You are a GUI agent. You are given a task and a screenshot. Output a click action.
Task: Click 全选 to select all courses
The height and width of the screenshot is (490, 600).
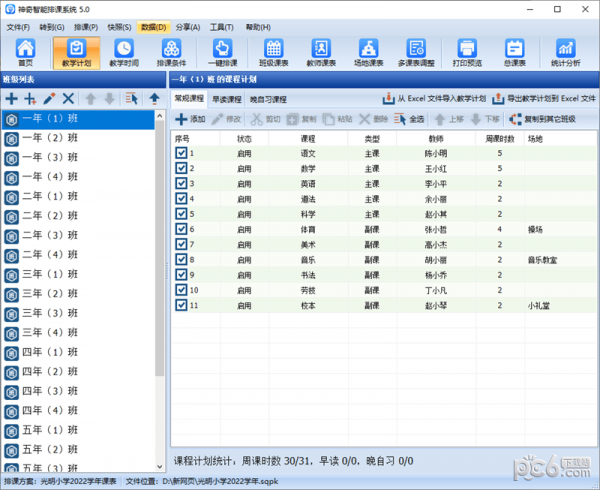pos(409,119)
